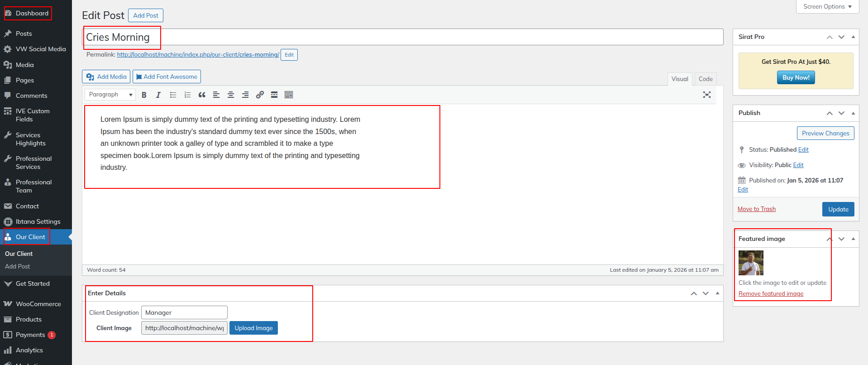
Task: Apply blockquote formatting
Action: [x=202, y=95]
